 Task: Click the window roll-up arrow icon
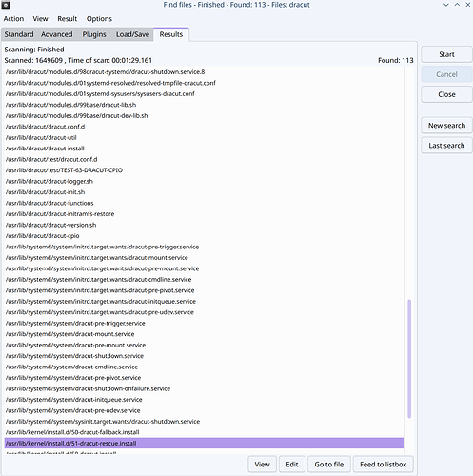coord(457,5)
